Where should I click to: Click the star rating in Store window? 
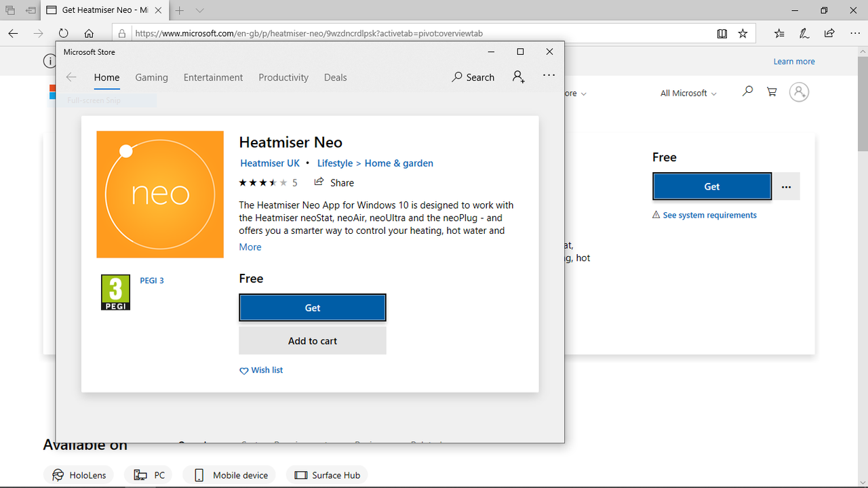pos(263,183)
